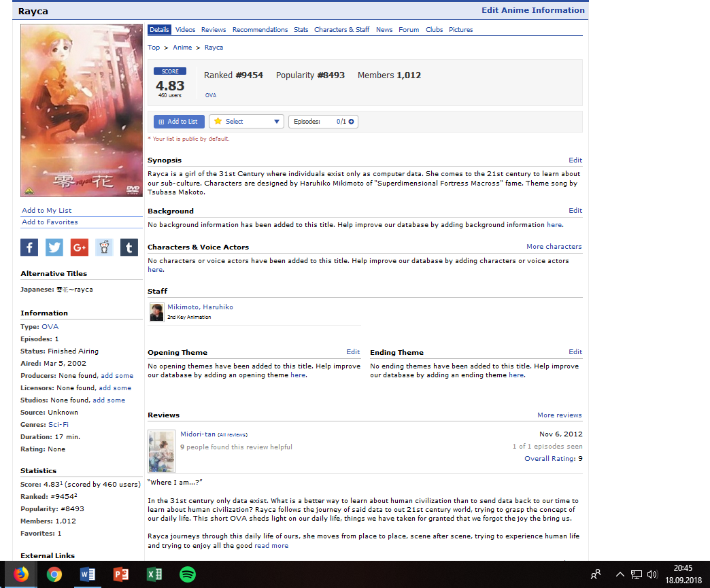The width and height of the screenshot is (710, 588).
Task: Click Add to Favorites link
Action: [x=50, y=222]
